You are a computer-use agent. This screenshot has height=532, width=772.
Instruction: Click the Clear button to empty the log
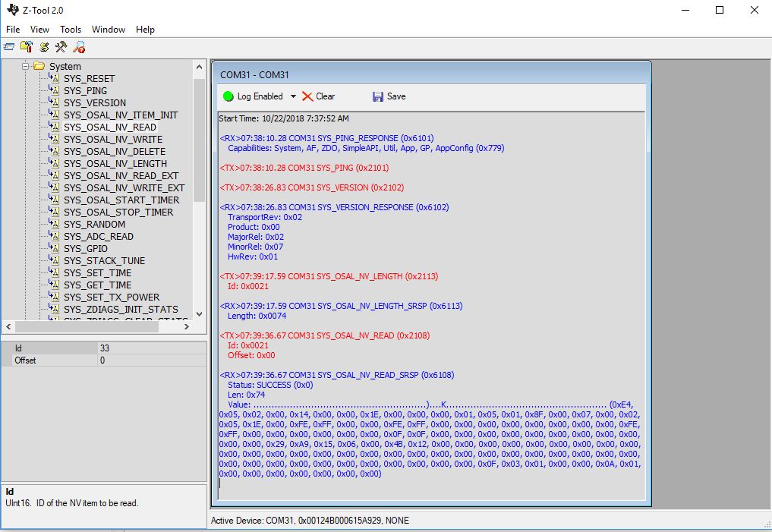tap(325, 96)
